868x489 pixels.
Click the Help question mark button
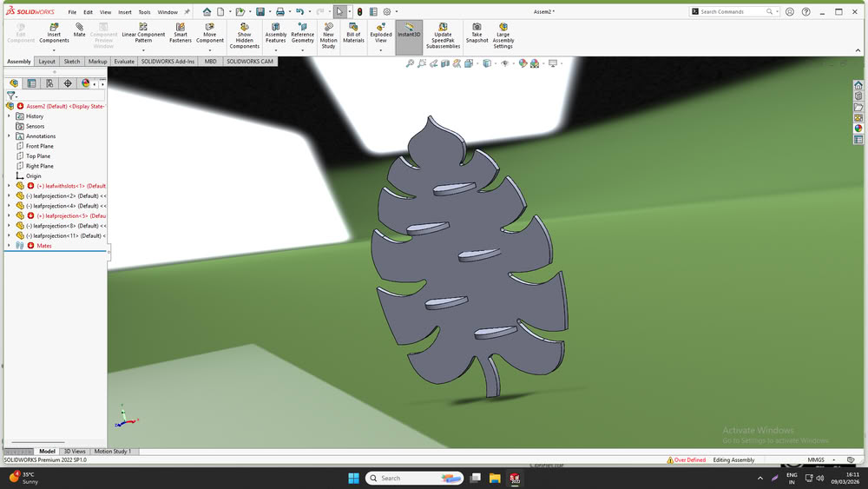tap(806, 11)
